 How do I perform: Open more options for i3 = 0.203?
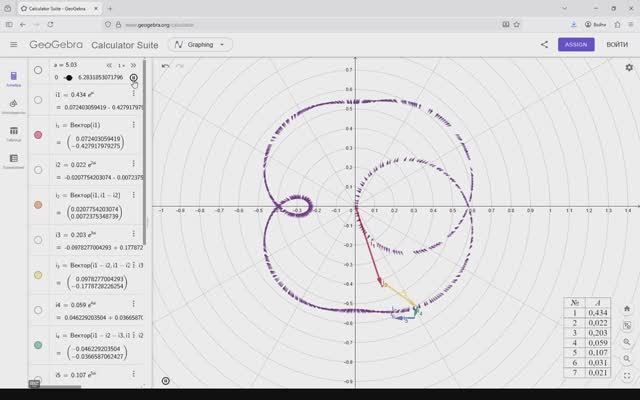tap(133, 234)
